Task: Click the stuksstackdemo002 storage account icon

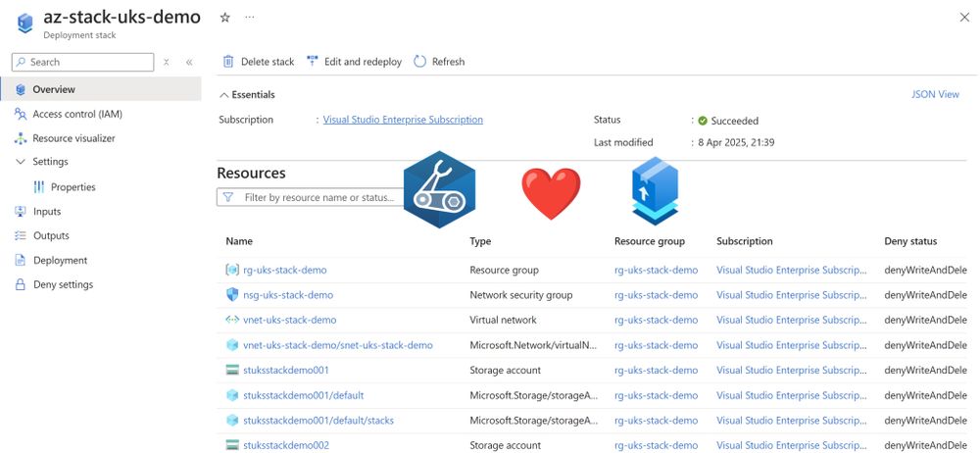Action: (x=232, y=445)
